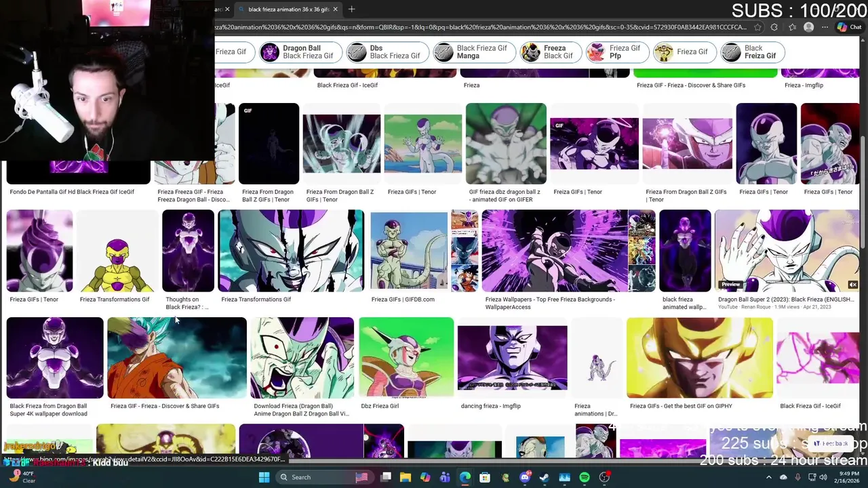Image resolution: width=868 pixels, height=488 pixels.
Task: Open Spotify from the taskbar
Action: (x=585, y=477)
